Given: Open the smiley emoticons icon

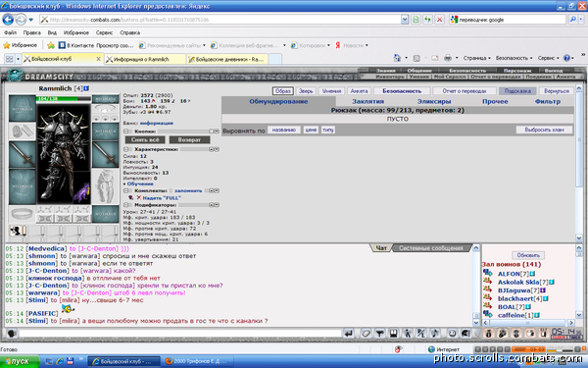Looking at the screenshot, I should click(452, 333).
